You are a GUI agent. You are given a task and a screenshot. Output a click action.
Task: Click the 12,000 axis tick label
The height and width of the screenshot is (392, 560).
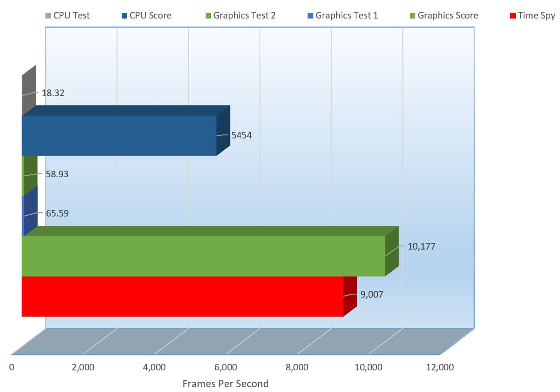click(x=439, y=367)
